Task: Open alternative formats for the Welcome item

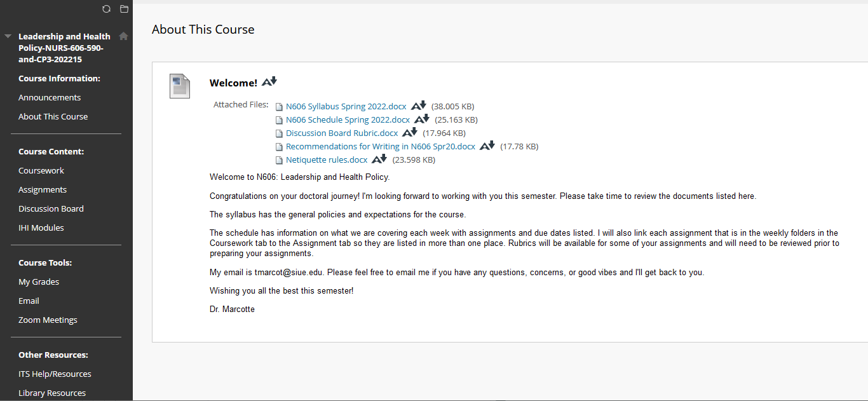Action: (269, 82)
